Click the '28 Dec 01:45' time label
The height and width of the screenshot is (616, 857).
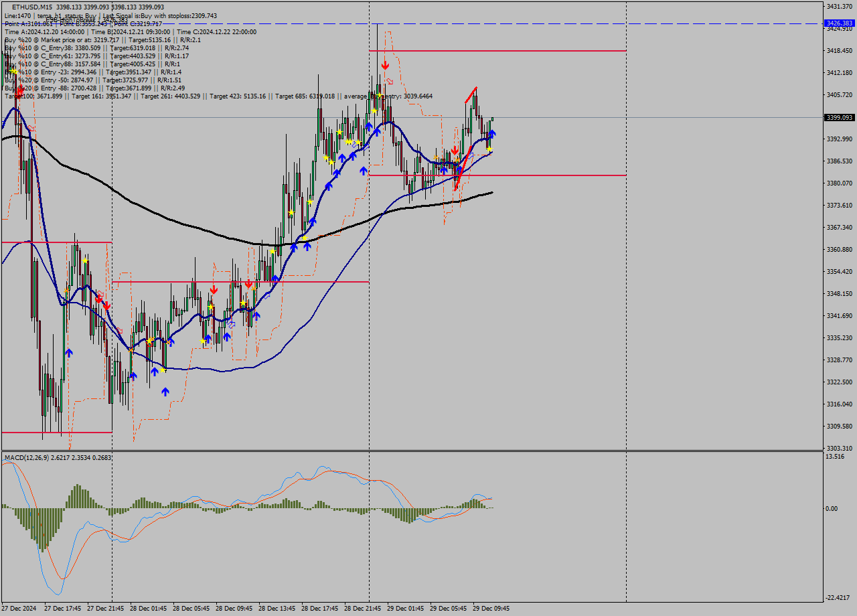149,609
